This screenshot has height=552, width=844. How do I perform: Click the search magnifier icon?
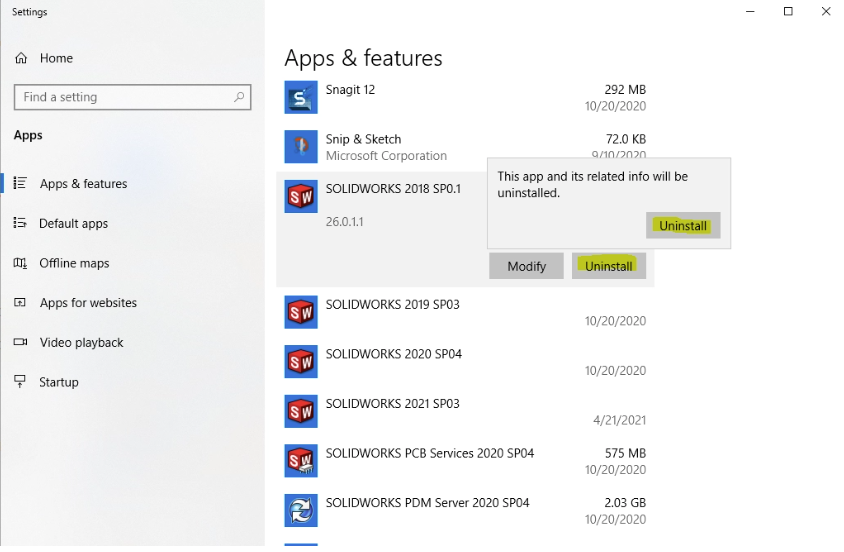pos(239,97)
